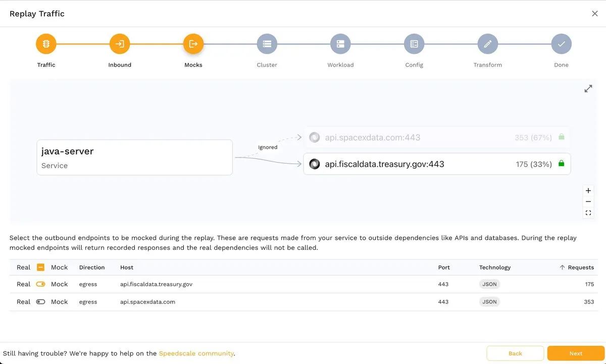
Task: Open the Workload step icon
Action: 340,44
